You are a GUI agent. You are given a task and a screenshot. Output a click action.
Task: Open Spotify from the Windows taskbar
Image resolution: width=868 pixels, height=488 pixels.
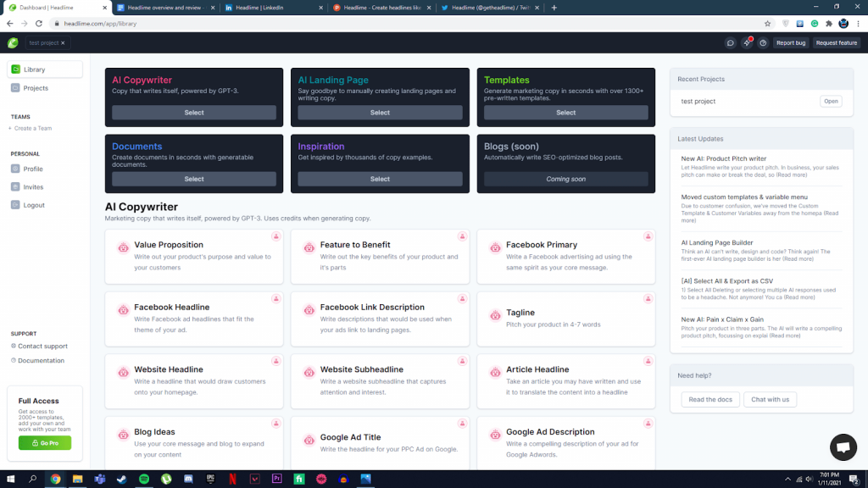point(144,480)
